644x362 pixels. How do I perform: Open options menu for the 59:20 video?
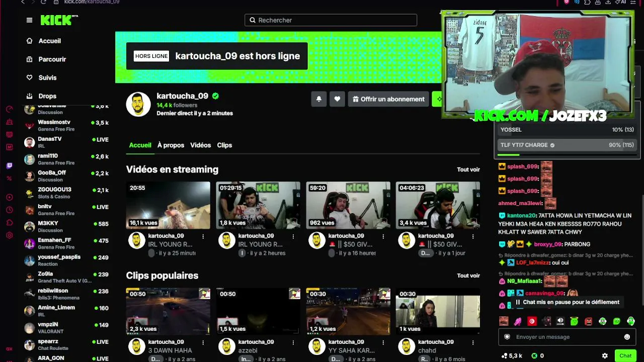coord(383,236)
